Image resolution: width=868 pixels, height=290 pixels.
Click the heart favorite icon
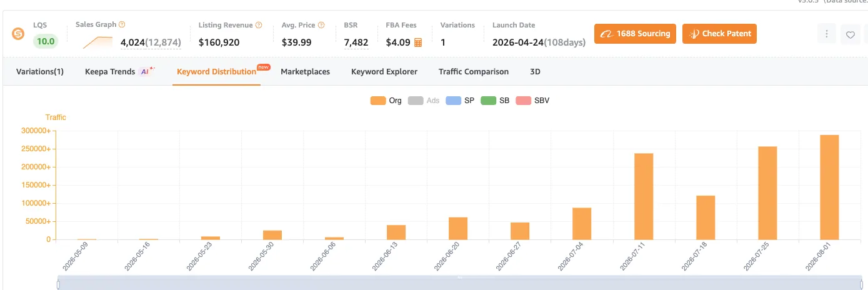851,34
